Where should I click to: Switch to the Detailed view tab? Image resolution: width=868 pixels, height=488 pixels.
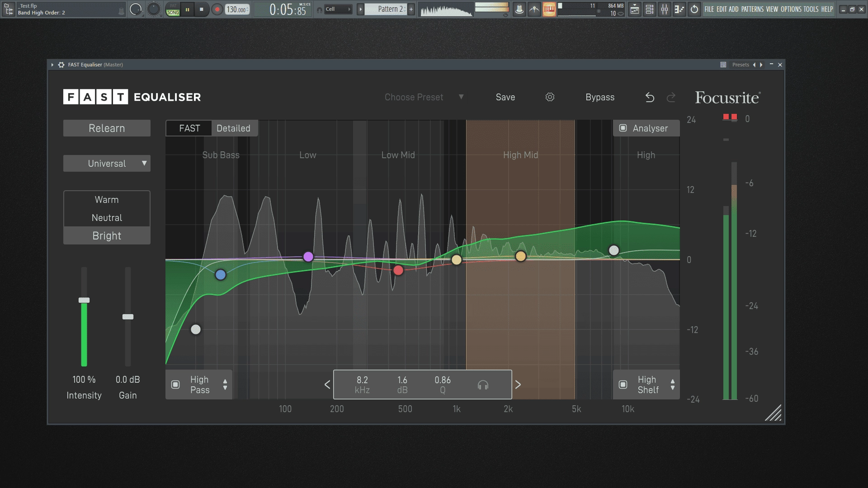coord(233,128)
